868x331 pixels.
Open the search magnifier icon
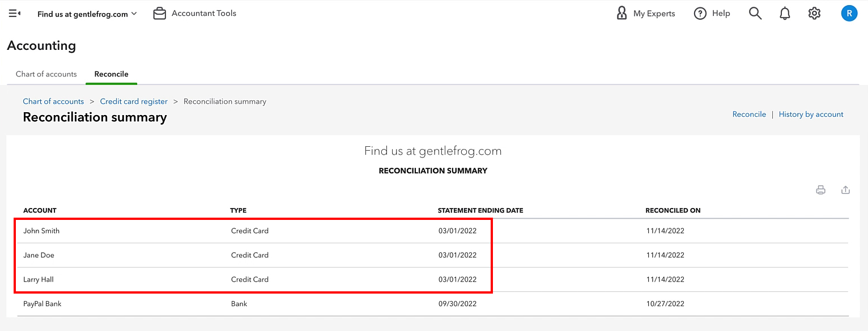click(755, 13)
